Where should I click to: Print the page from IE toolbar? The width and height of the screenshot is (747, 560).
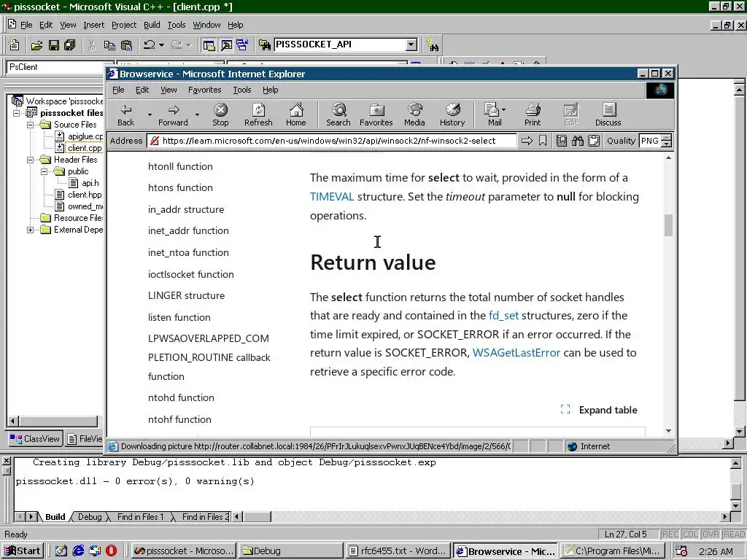tap(533, 115)
